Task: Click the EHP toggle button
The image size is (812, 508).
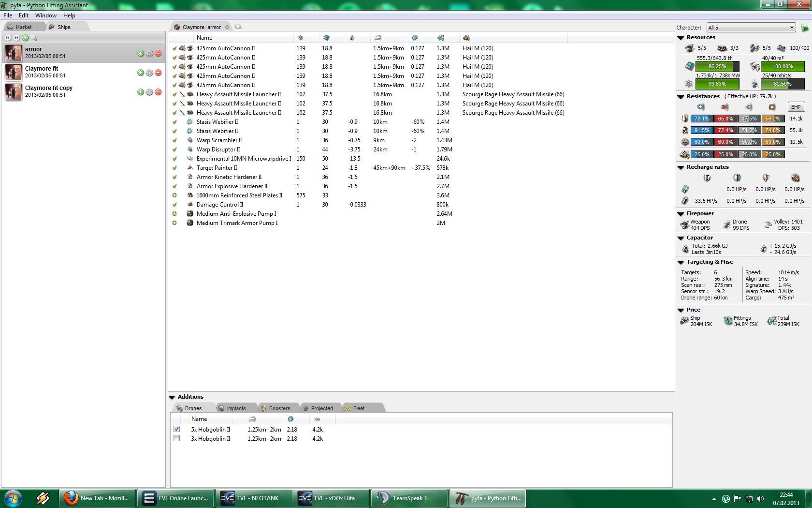Action: [796, 107]
